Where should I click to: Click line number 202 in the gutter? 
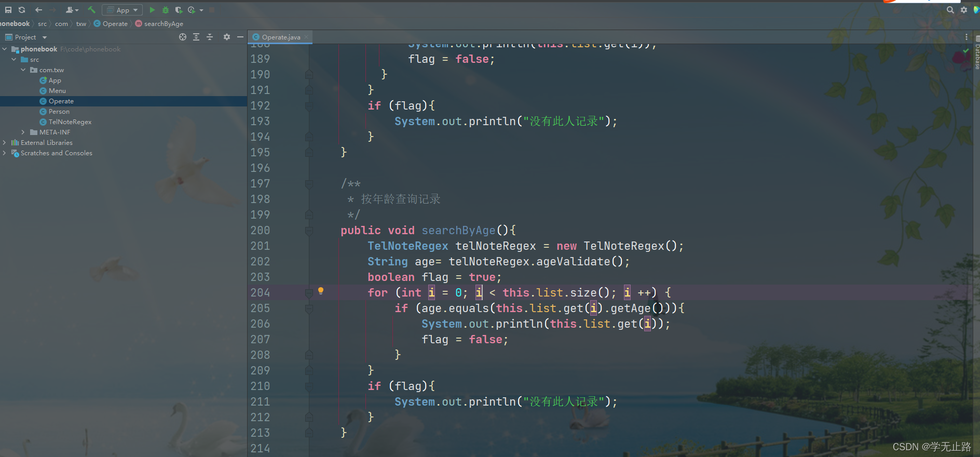point(260,262)
